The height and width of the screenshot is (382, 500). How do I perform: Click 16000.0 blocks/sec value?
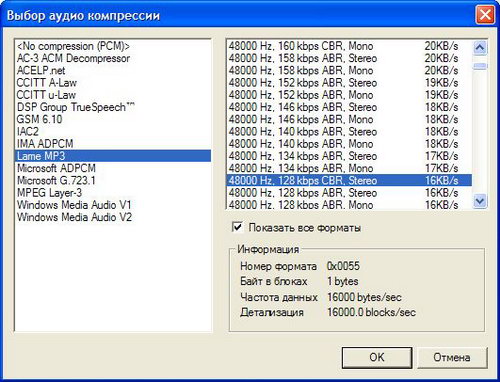(371, 312)
